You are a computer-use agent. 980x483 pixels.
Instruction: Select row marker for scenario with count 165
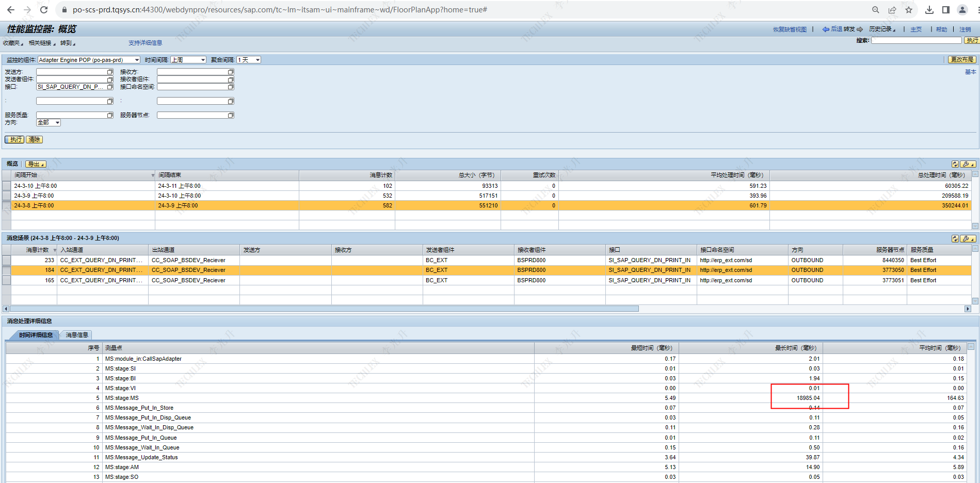pos(6,280)
